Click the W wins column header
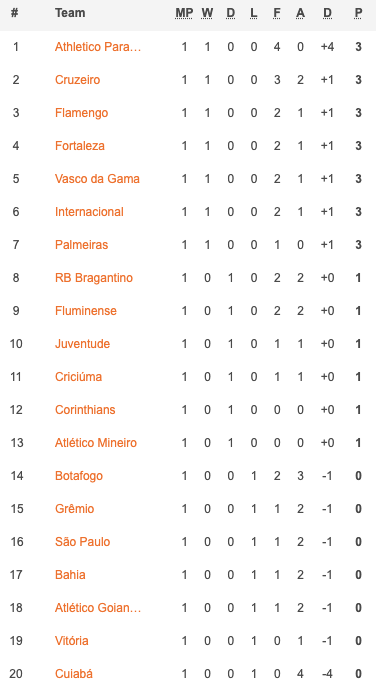376x690 pixels. click(x=207, y=13)
